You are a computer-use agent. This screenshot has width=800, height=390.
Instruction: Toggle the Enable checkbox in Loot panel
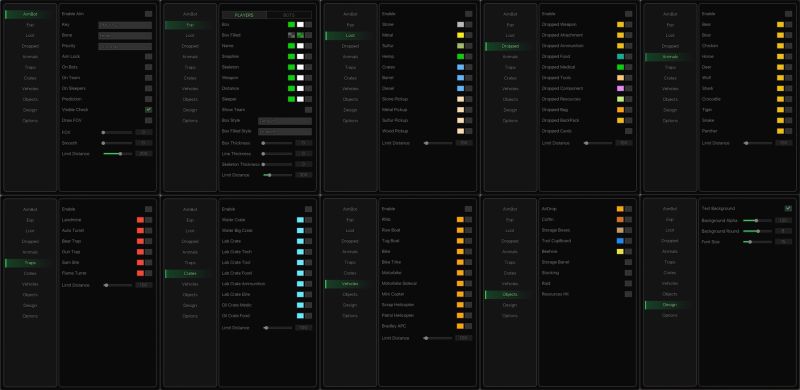468,14
